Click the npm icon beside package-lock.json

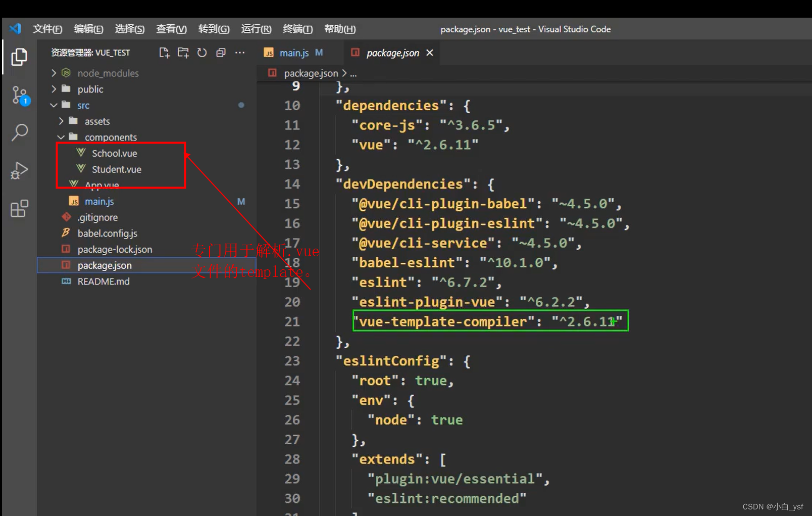pyautogui.click(x=66, y=249)
